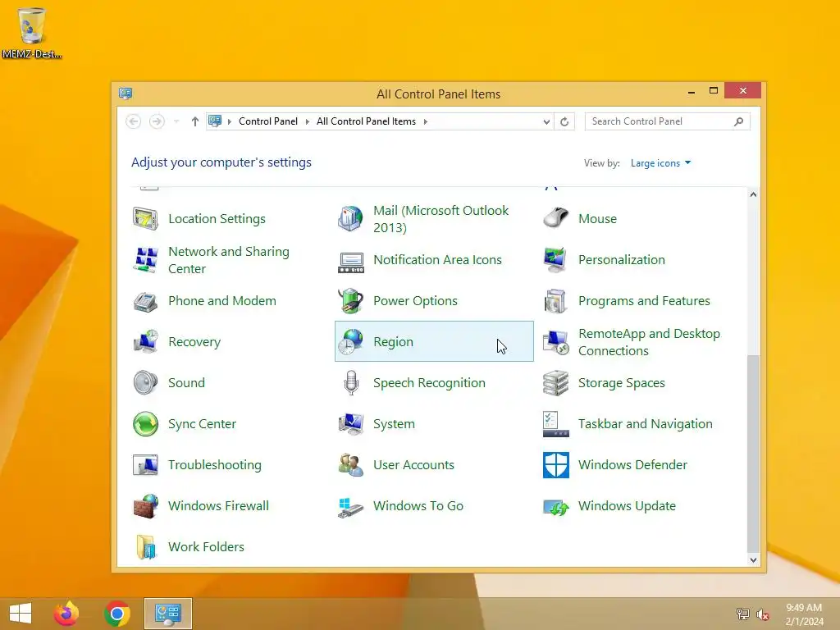Open the RemoteApp and Desktop Connections icon
The image size is (840, 630).
point(555,342)
